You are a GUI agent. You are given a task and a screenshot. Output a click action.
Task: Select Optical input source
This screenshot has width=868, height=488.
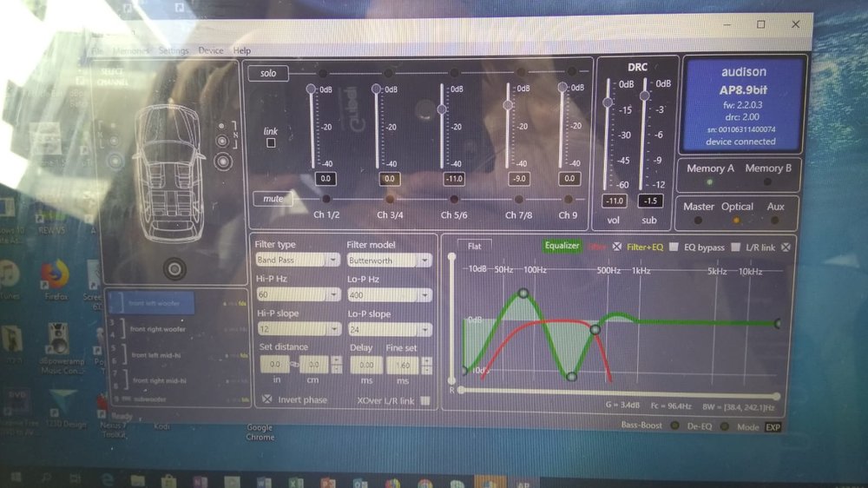[x=736, y=220]
